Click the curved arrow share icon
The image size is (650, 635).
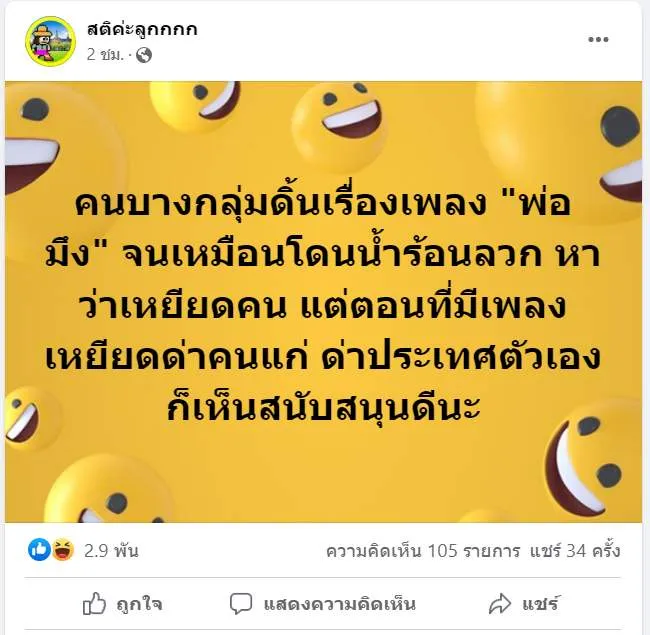point(500,603)
